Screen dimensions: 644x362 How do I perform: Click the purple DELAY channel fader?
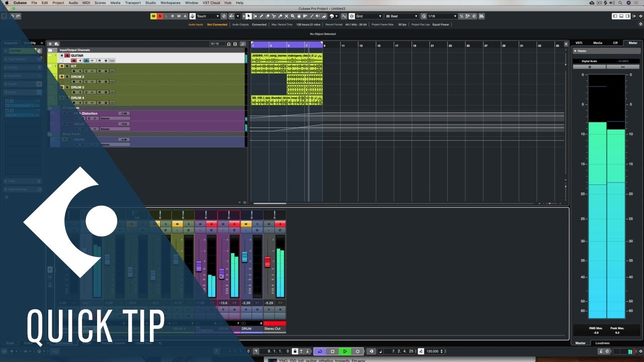222,274
